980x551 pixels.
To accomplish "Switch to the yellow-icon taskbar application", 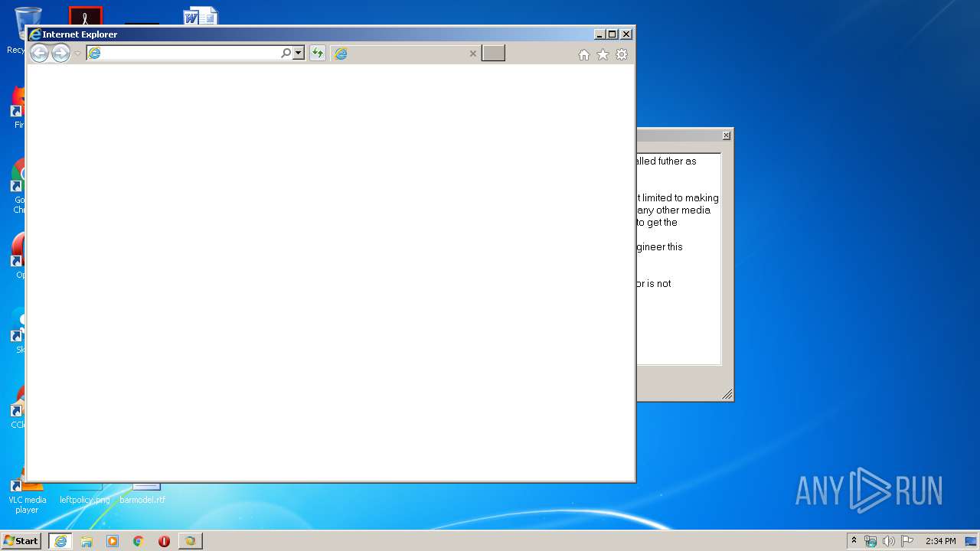I will tap(190, 541).
